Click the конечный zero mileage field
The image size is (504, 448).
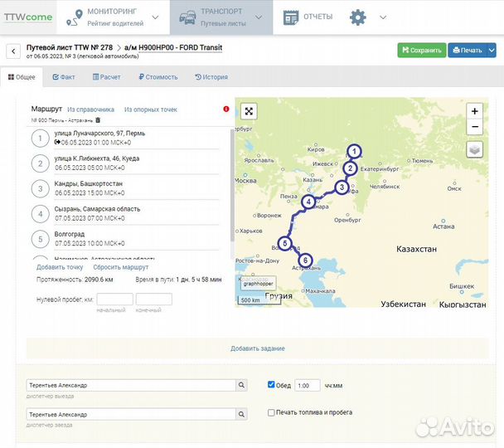tap(153, 299)
